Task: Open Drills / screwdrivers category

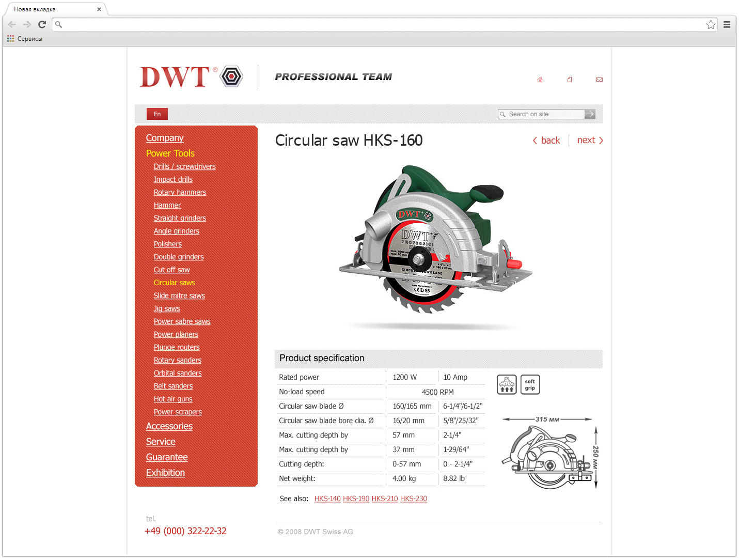Action: (x=185, y=166)
